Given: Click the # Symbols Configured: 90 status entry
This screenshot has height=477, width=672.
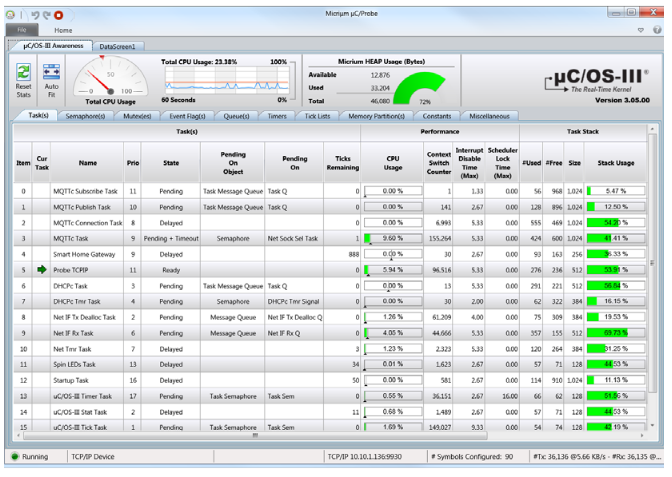Looking at the screenshot, I should (x=472, y=456).
